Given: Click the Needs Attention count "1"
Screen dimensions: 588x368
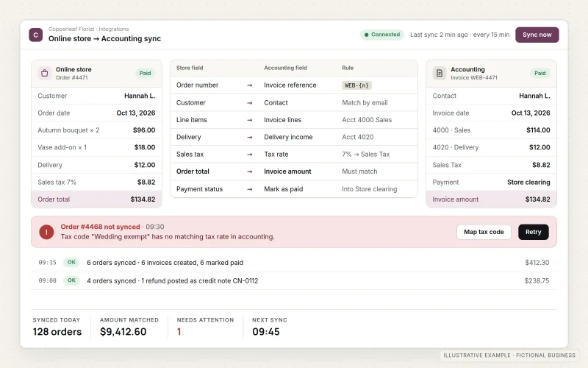Looking at the screenshot, I should (x=179, y=332).
